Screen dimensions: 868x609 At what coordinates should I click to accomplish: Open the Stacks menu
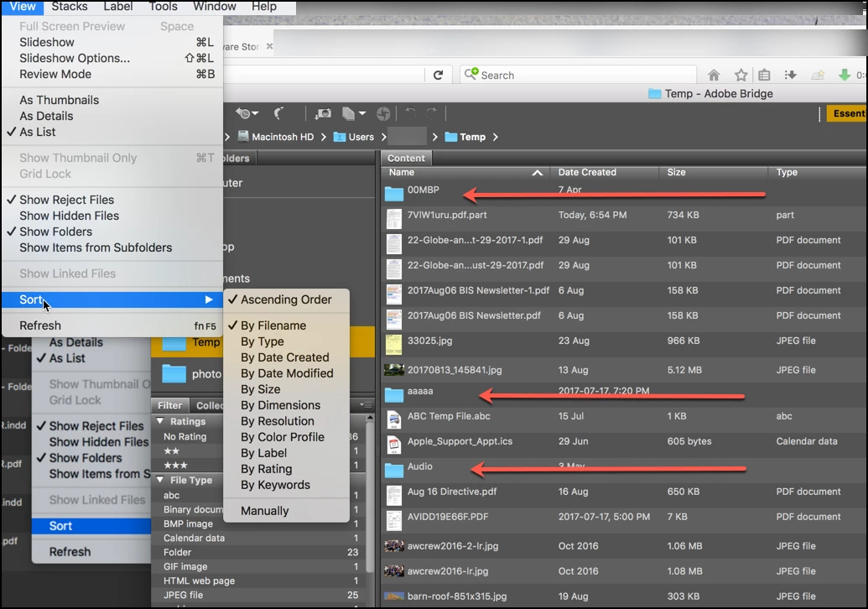point(70,7)
